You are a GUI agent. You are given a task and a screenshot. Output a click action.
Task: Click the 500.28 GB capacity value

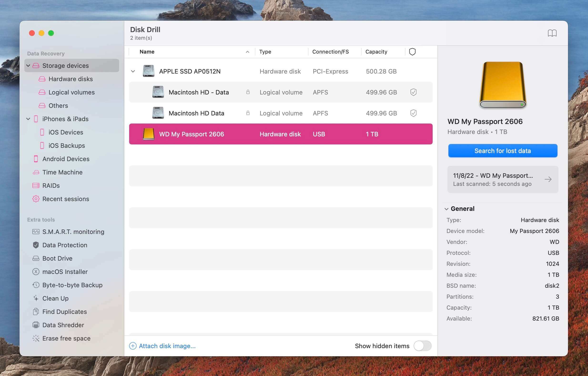pos(381,71)
